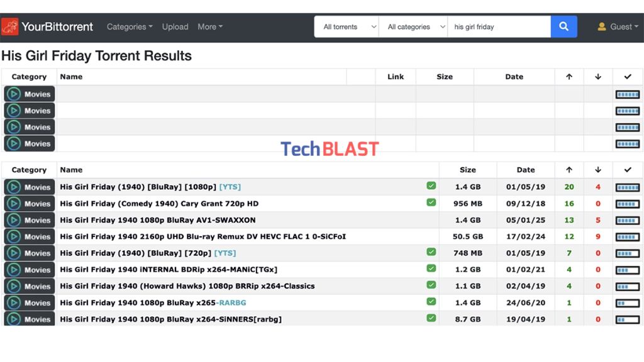
Task: Click the His Girl Friday Torrent Results heading
Action: click(x=96, y=56)
